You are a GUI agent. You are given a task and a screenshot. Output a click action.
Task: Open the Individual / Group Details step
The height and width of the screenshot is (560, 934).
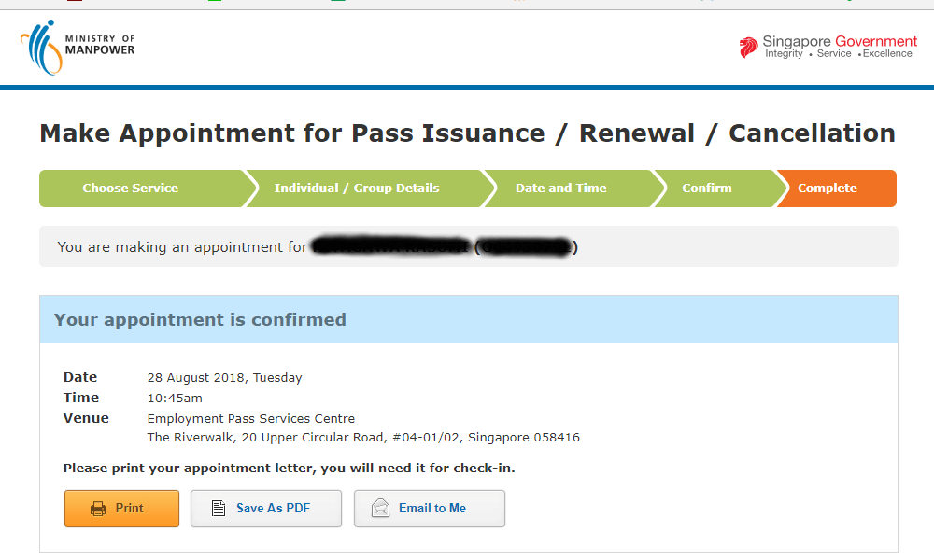[357, 189]
